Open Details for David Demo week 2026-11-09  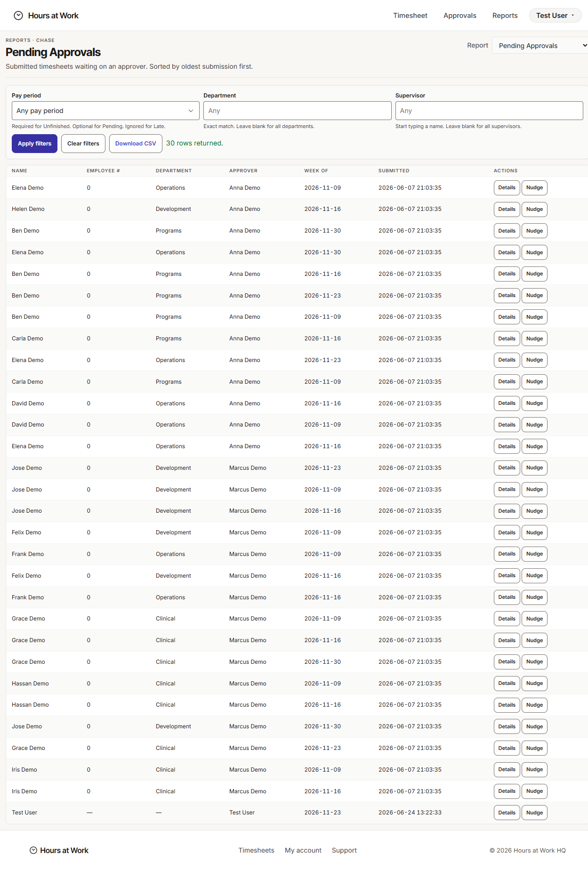pyautogui.click(x=507, y=425)
